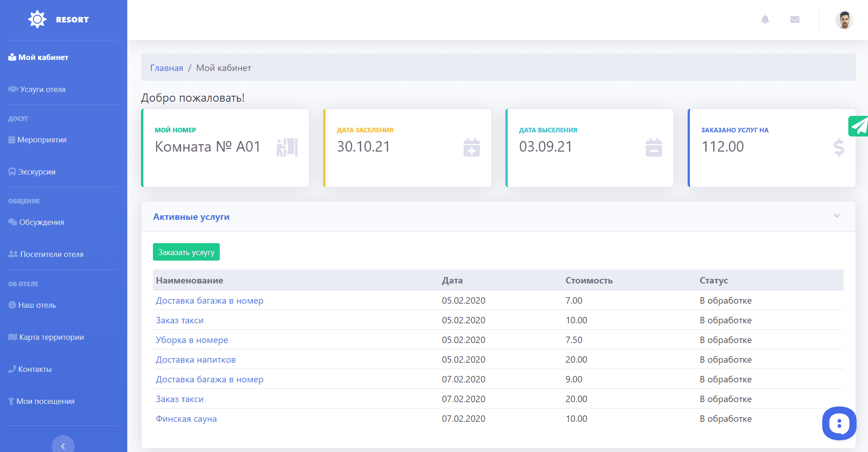
Task: Click the Уборка в номере service link
Action: point(192,340)
